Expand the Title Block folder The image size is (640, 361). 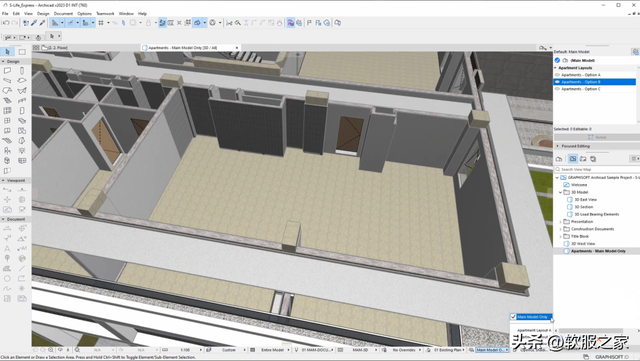point(560,236)
